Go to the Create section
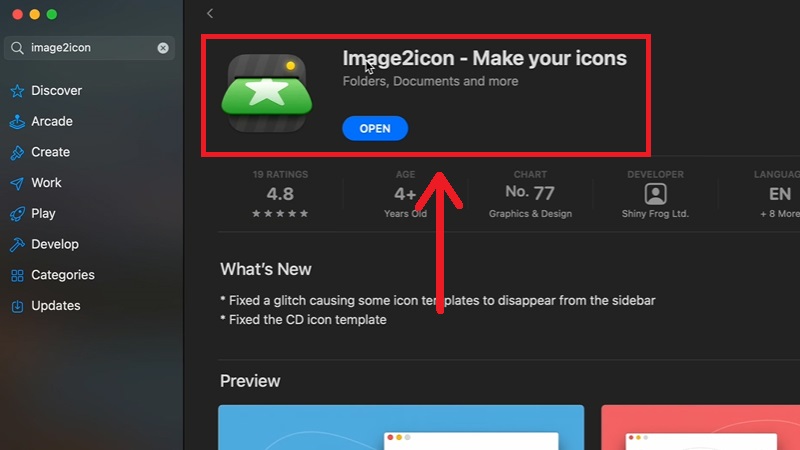The height and width of the screenshot is (450, 800). click(x=50, y=152)
